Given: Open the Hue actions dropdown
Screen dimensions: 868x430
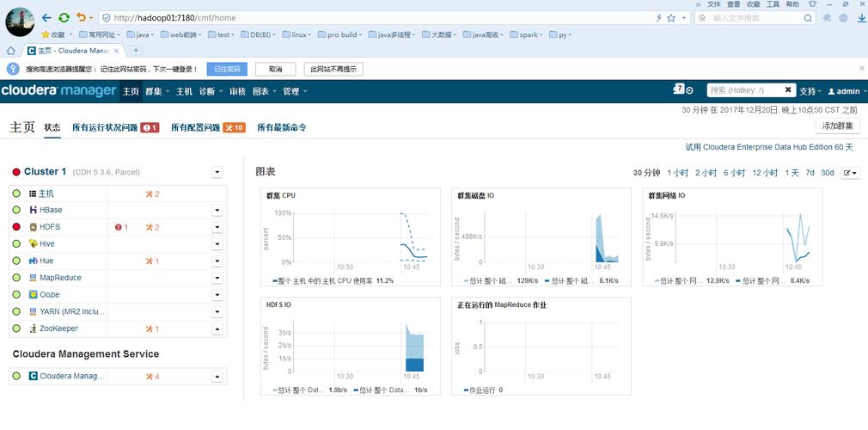Looking at the screenshot, I should click(x=217, y=261).
